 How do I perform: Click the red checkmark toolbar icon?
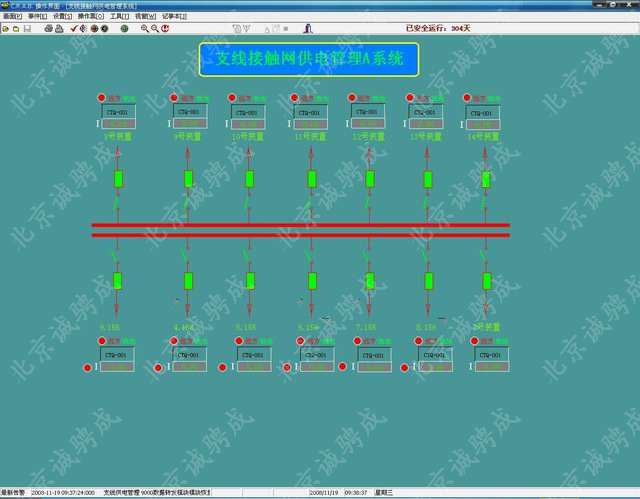(x=73, y=29)
